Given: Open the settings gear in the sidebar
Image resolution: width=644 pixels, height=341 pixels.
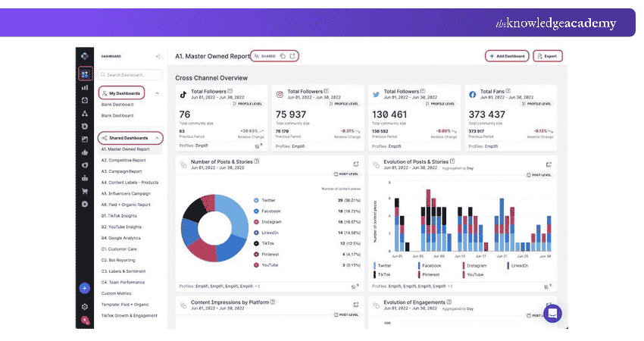Looking at the screenshot, I should [x=85, y=306].
